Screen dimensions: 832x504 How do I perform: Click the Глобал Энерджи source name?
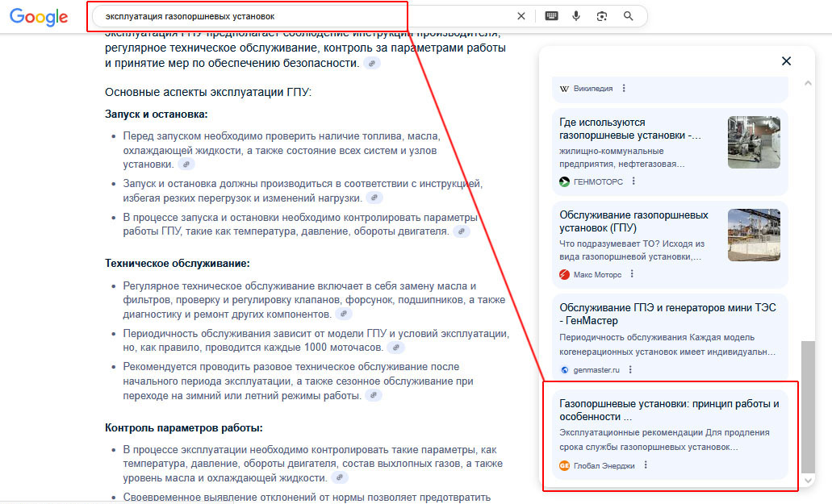click(604, 466)
